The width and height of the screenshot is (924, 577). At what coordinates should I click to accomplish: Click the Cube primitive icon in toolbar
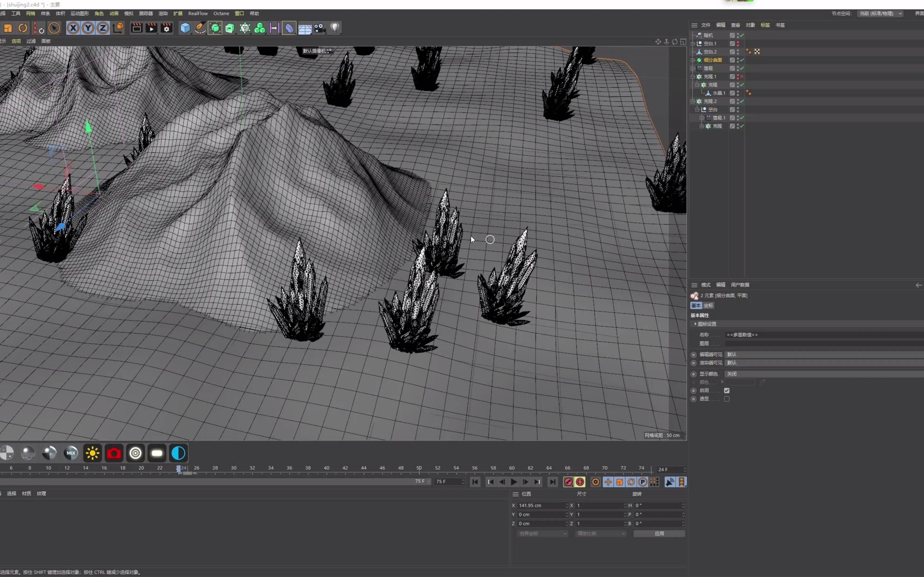tap(185, 28)
